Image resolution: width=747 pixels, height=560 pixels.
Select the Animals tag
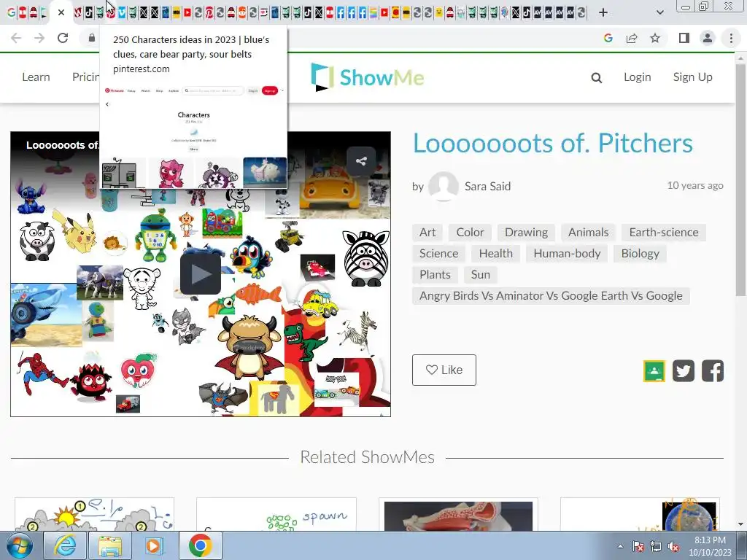(x=588, y=233)
